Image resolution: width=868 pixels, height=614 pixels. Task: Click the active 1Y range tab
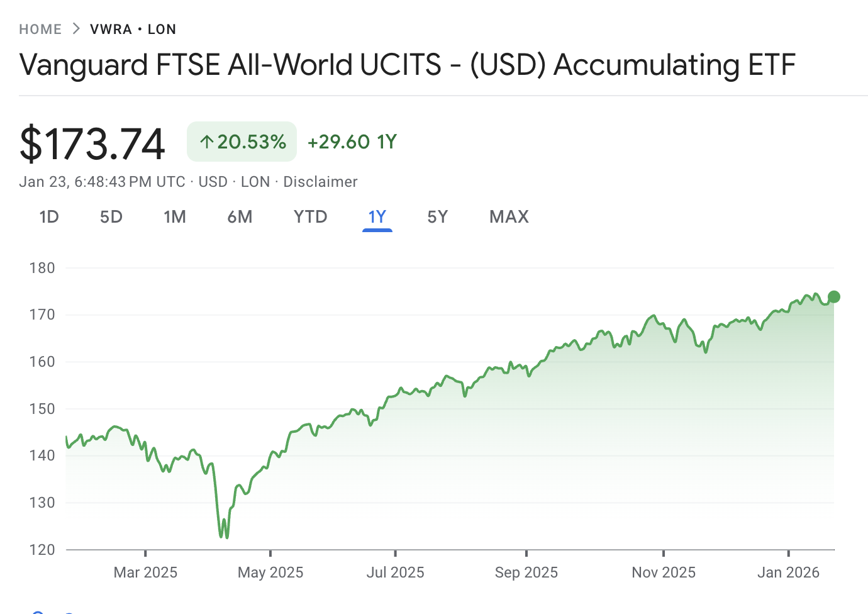(377, 217)
